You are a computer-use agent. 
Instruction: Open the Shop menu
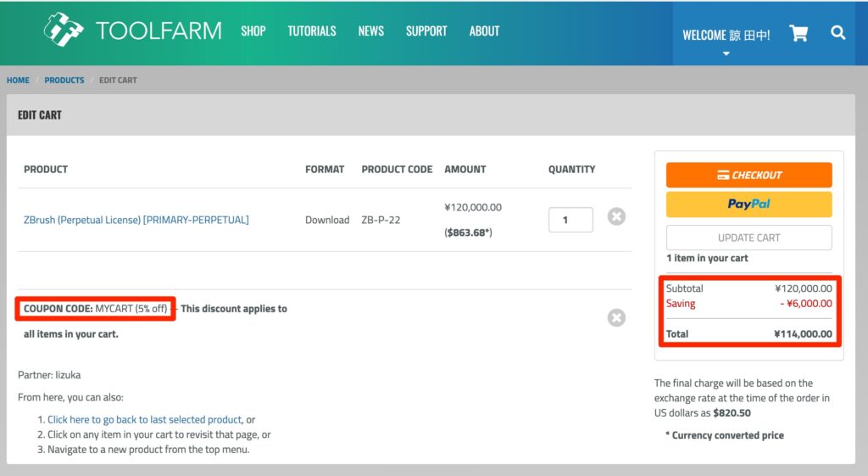pos(253,31)
